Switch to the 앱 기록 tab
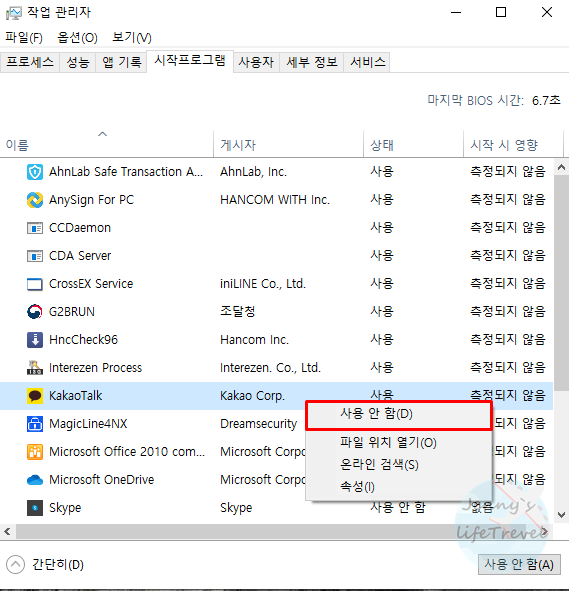569x591 pixels. point(121,62)
